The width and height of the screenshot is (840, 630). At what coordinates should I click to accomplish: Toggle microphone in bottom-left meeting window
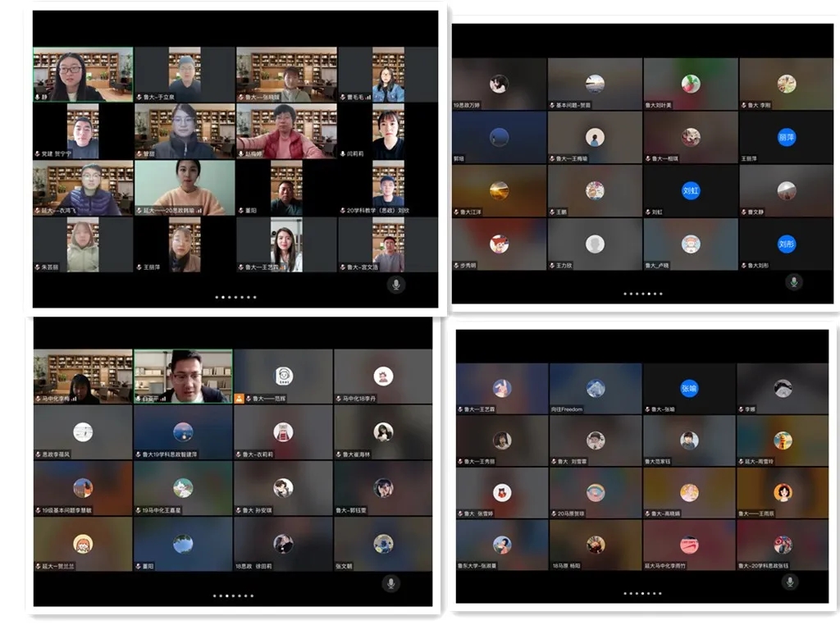coord(391,583)
